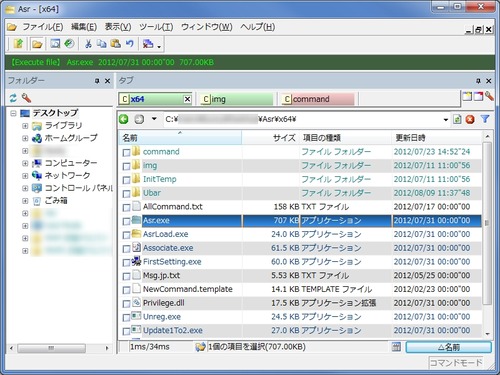500x375 pixels.
Task: Check the Associate.exe checkbox
Action: pos(126,249)
